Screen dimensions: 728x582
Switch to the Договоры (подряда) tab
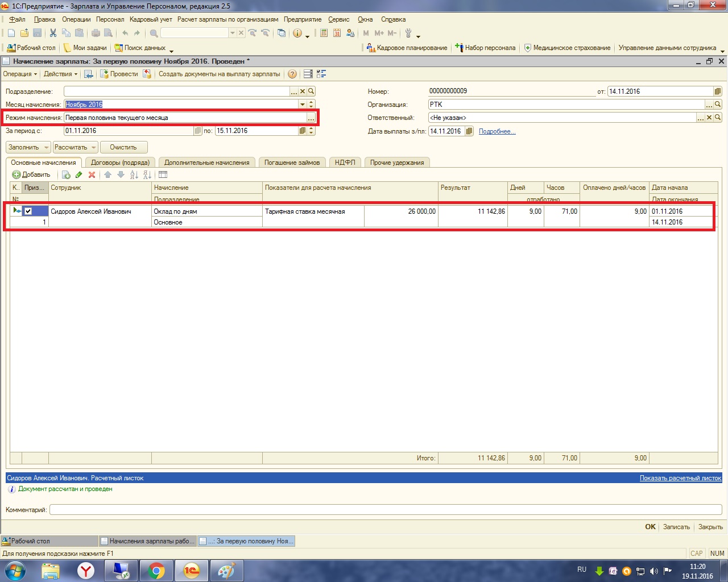coord(120,163)
